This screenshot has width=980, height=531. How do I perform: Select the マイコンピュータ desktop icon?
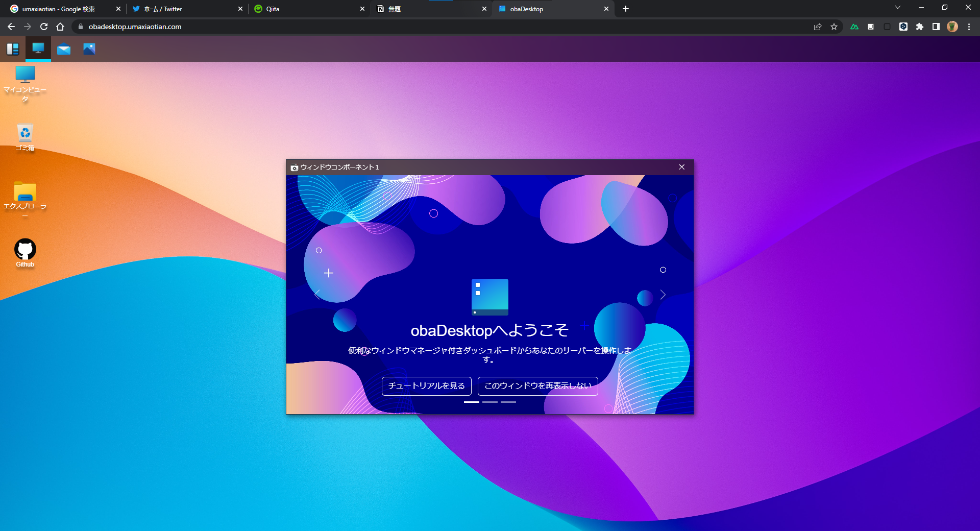pos(25,84)
